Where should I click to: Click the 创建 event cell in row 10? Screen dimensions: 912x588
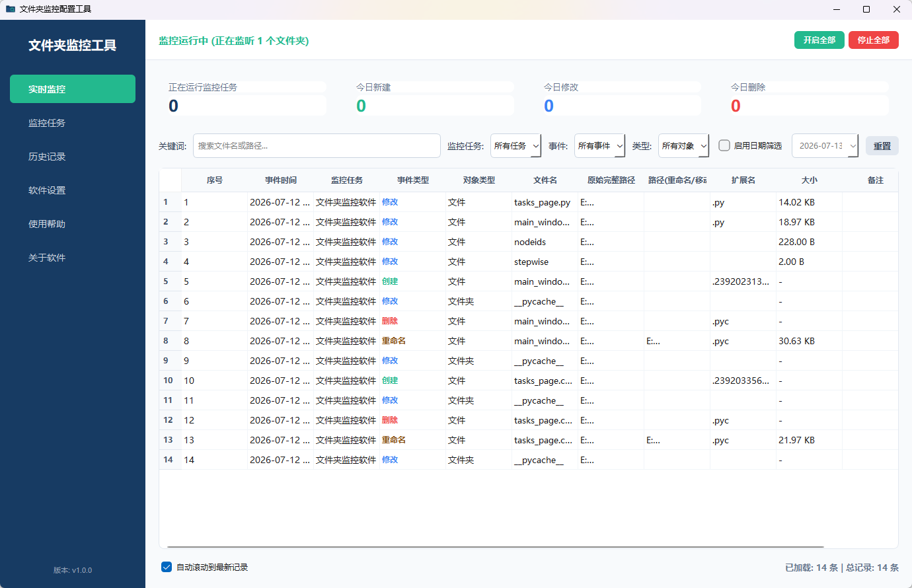click(413, 381)
